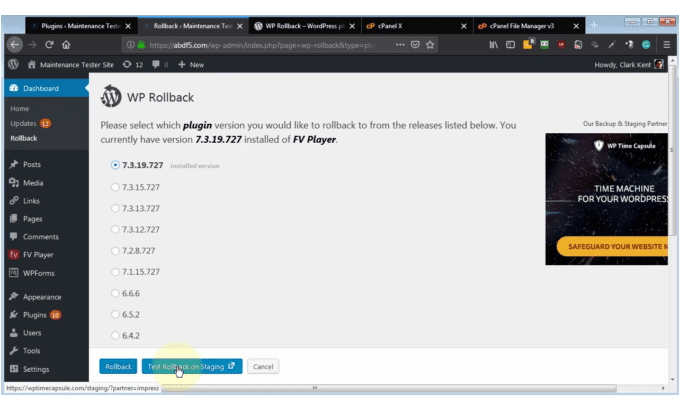Open a new browser tab with plus
Screen dimensions: 680x396
[x=594, y=26]
